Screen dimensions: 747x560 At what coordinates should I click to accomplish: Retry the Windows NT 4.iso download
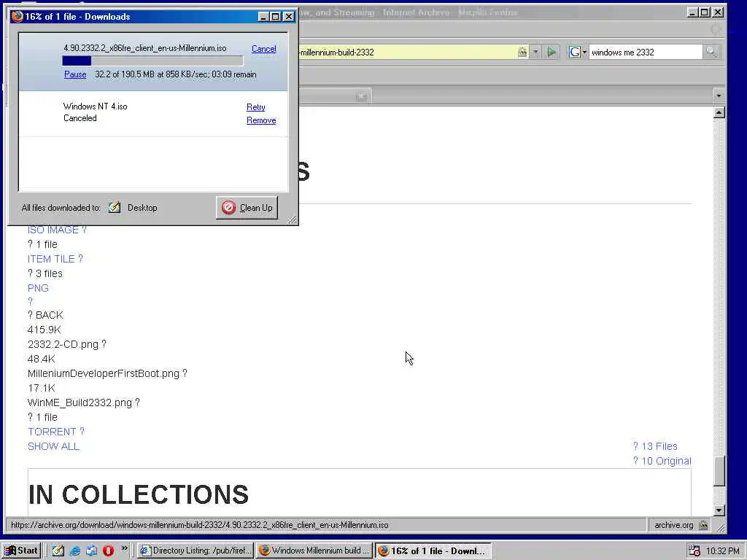[256, 107]
